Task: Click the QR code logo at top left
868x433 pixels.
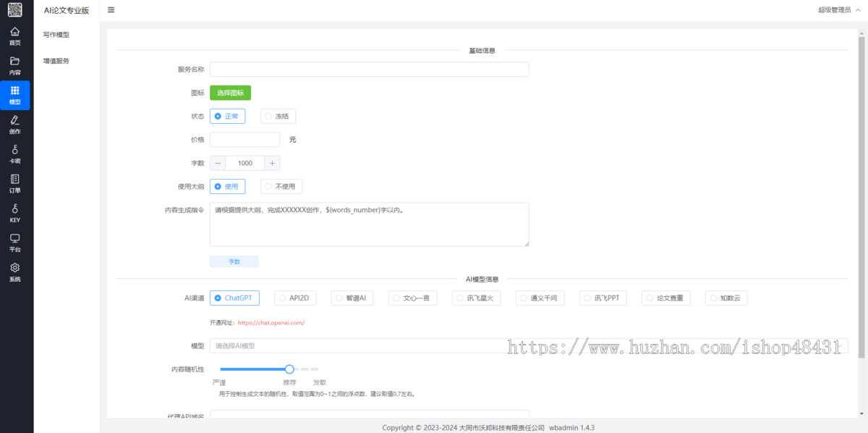Action: (x=15, y=10)
